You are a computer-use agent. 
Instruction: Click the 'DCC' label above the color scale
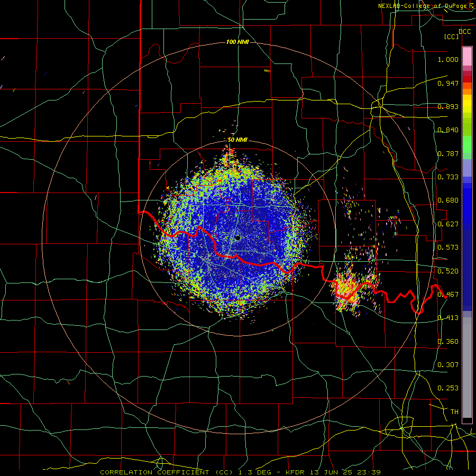point(464,32)
